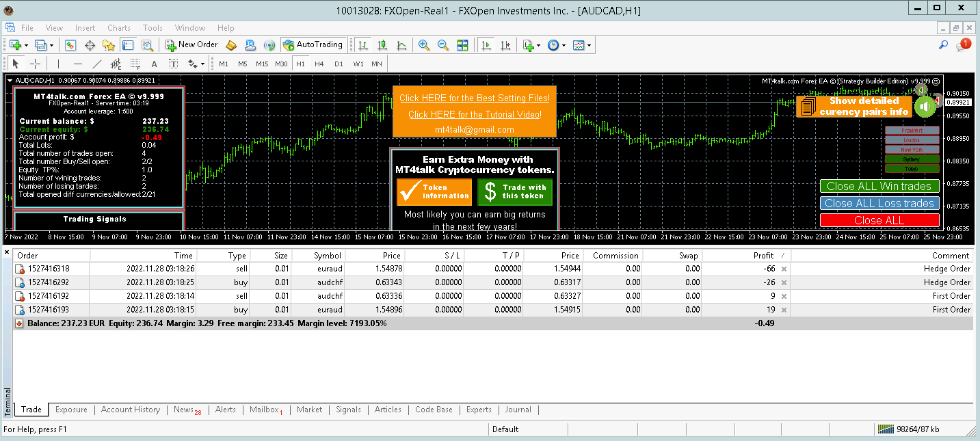Image resolution: width=980 pixels, height=441 pixels.
Task: Switch to MN timeframe
Action: (377, 64)
